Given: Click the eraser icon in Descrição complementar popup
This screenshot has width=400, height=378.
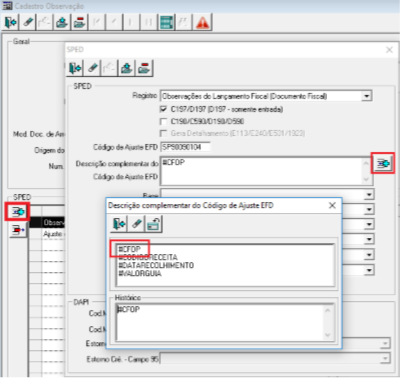Looking at the screenshot, I should point(136,224).
